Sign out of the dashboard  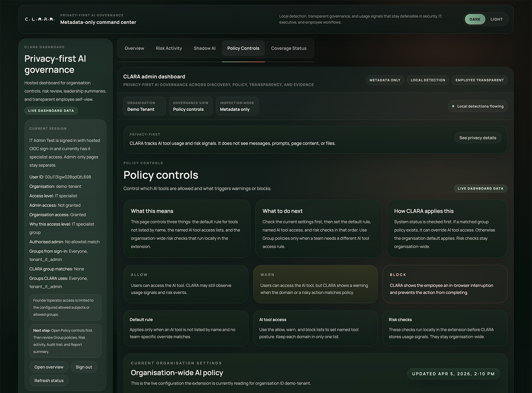(84, 367)
